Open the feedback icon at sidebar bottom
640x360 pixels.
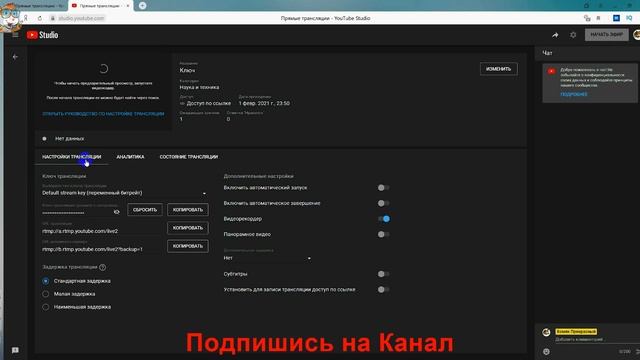coord(15,350)
